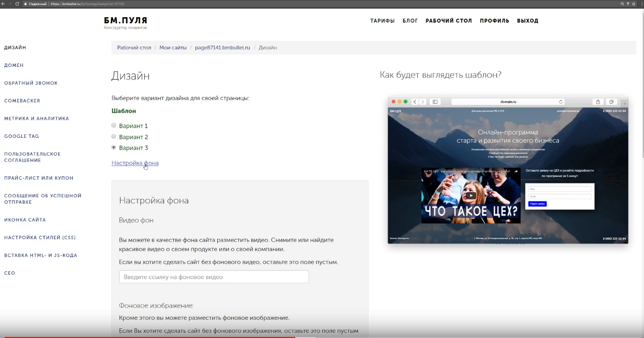Screen dimensions: 644x338
Task: Click the Мои сайты breadcrumb link
Action: 173,48
